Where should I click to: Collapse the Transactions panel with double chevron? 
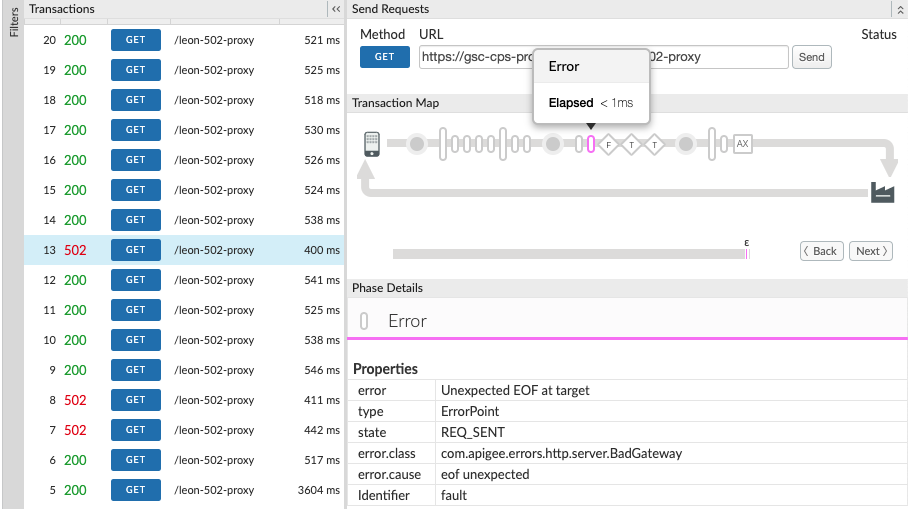pyautogui.click(x=336, y=9)
